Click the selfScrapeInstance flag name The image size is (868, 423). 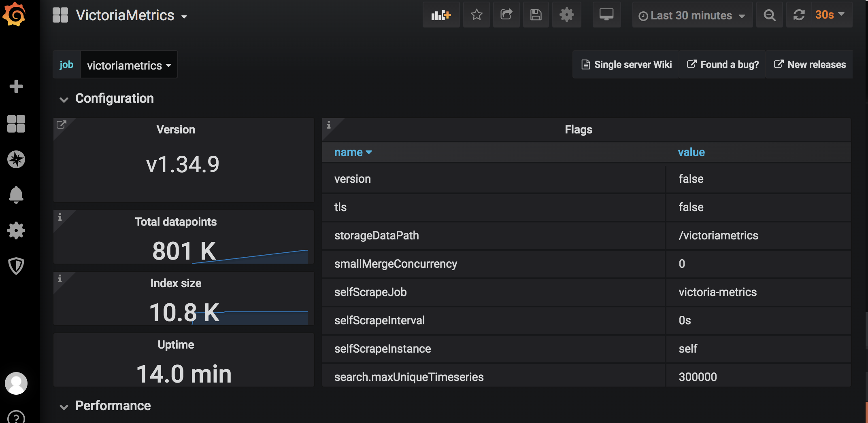[383, 349]
